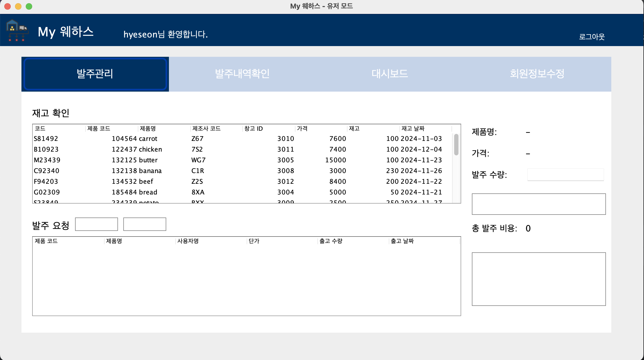This screenshot has height=360, width=644.
Task: Select the beef row F94203
Action: click(x=242, y=182)
